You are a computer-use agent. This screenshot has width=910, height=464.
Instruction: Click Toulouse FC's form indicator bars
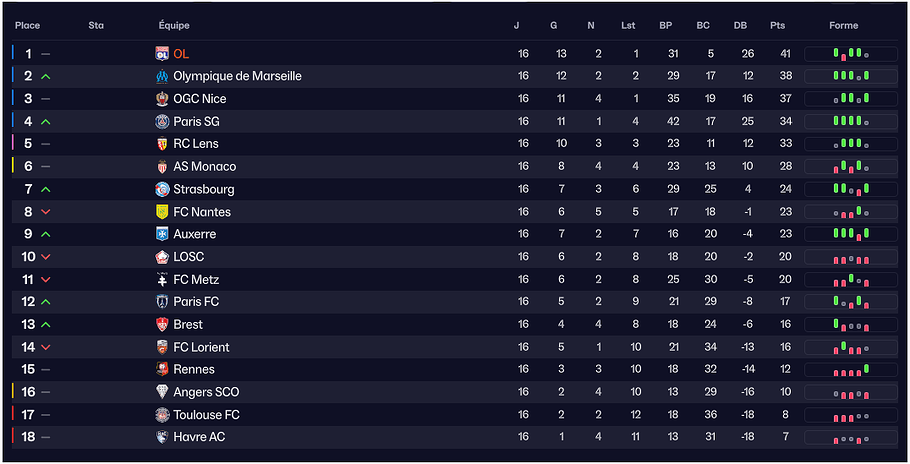click(x=850, y=415)
